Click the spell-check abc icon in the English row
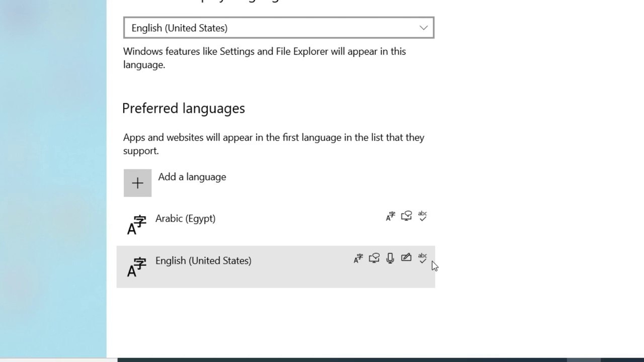This screenshot has width=644, height=362. (x=423, y=258)
